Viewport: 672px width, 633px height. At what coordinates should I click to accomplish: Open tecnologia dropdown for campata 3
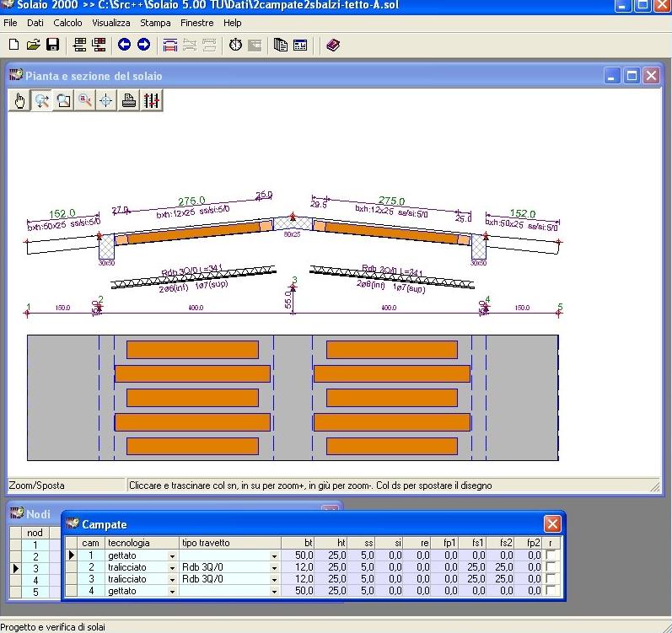(x=172, y=580)
